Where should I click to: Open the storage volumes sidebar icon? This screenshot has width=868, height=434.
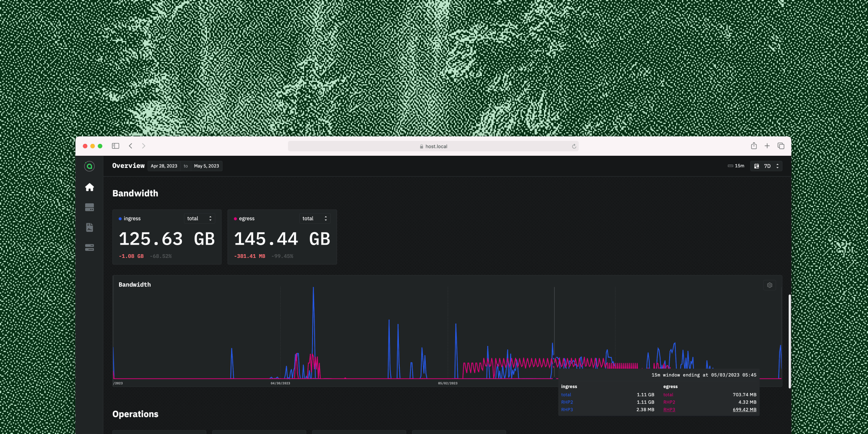pos(89,207)
